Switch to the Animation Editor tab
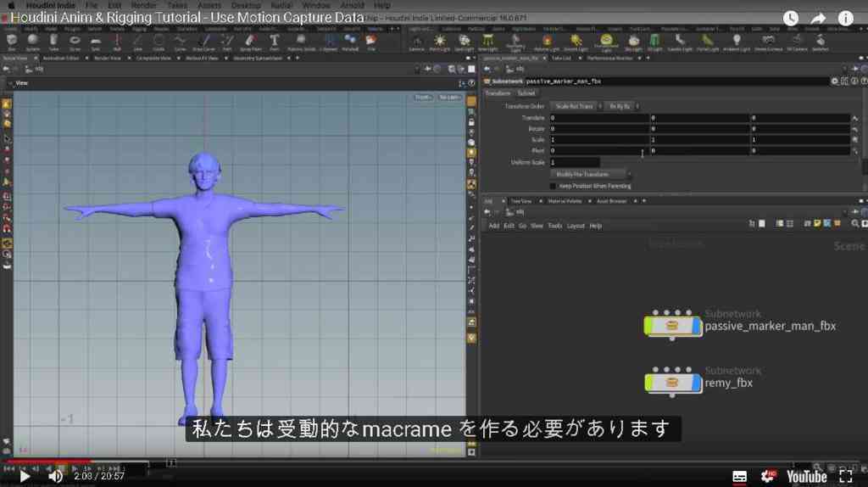The image size is (868, 487). (x=61, y=59)
